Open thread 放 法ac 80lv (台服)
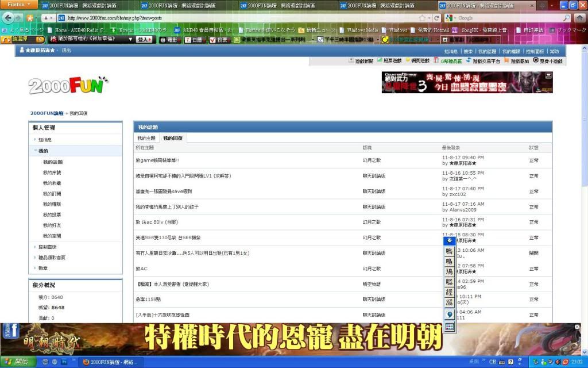The width and height of the screenshot is (588, 368). coord(155,222)
